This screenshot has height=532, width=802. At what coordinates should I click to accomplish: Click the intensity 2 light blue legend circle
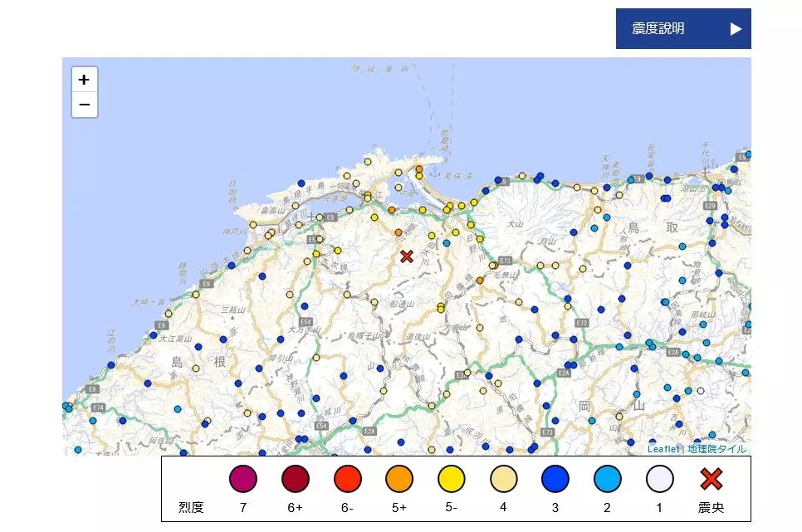click(x=607, y=479)
